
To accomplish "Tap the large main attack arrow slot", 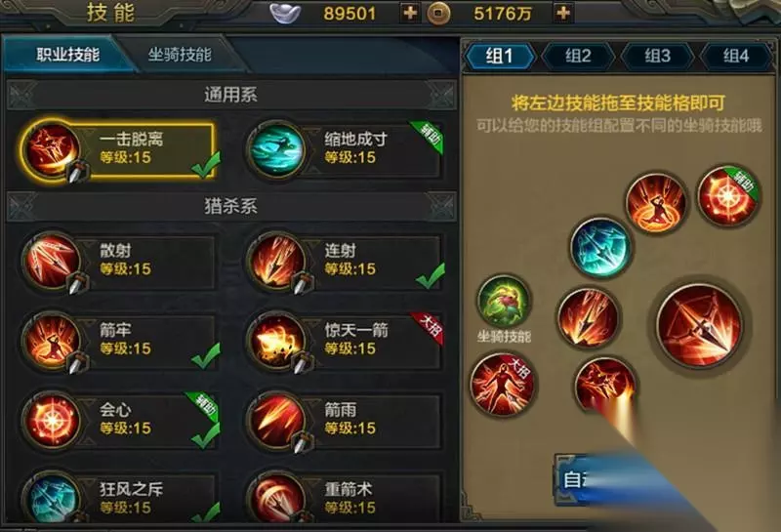I will click(699, 326).
